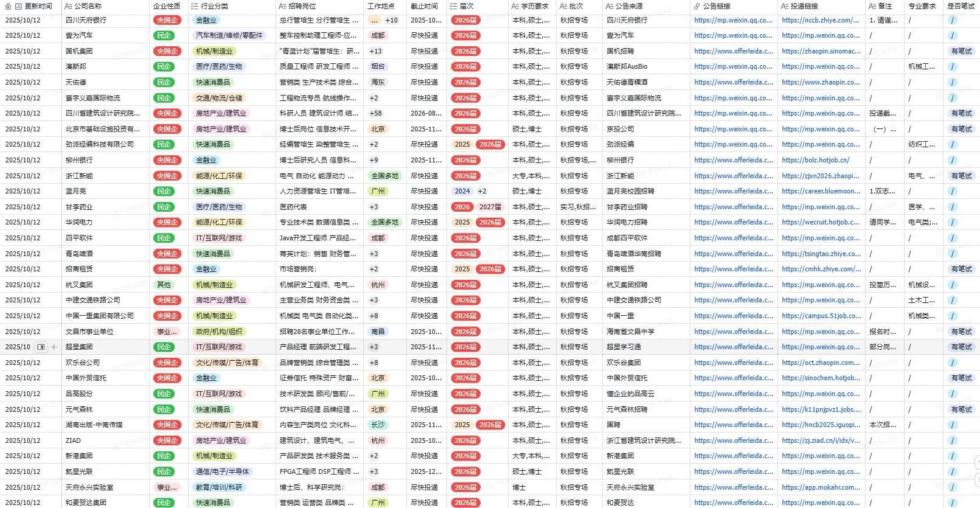Click the lock icon in 更新时间 header
Viewport: 980px width, 508px height.
pyautogui.click(x=8, y=6)
